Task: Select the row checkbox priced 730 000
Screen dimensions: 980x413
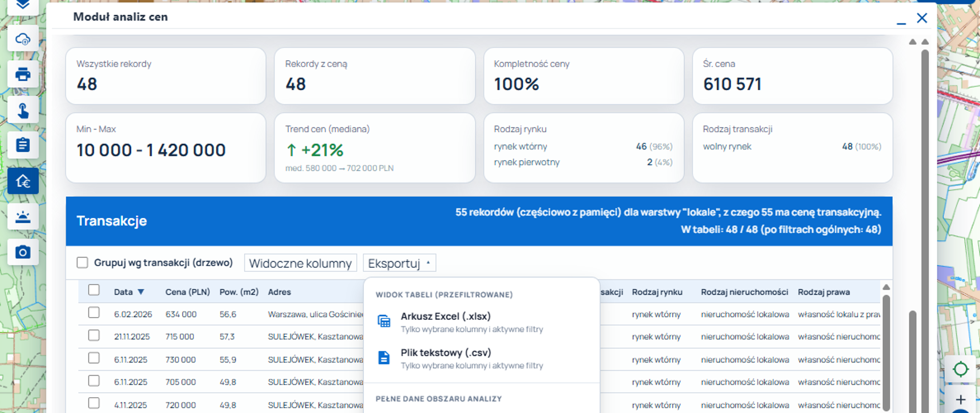Action: click(94, 358)
